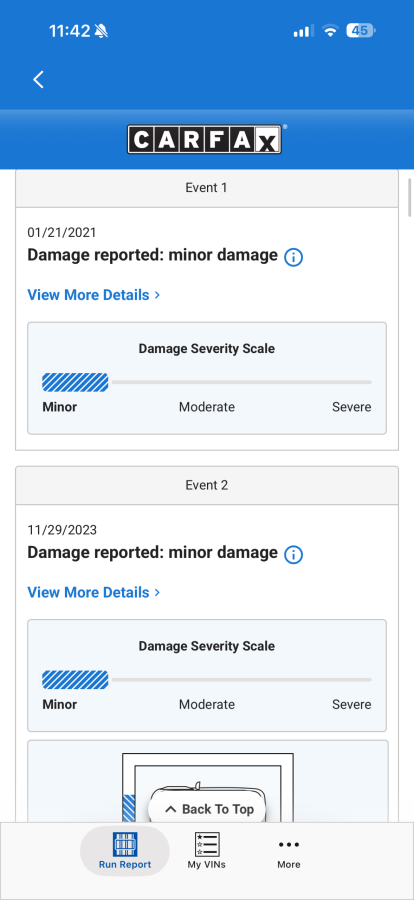Image resolution: width=414 pixels, height=900 pixels.
Task: Open info icon for Event 2 damage
Action: pyautogui.click(x=293, y=555)
